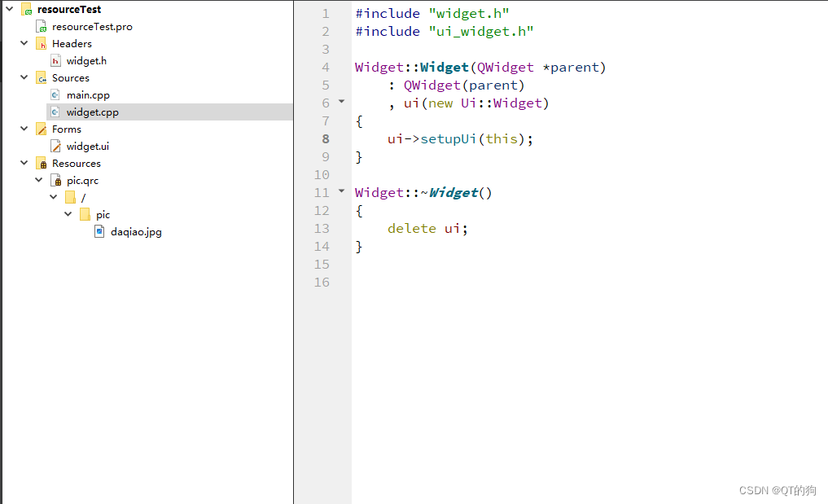
Task: Click the Forms folder icon
Action: click(42, 129)
